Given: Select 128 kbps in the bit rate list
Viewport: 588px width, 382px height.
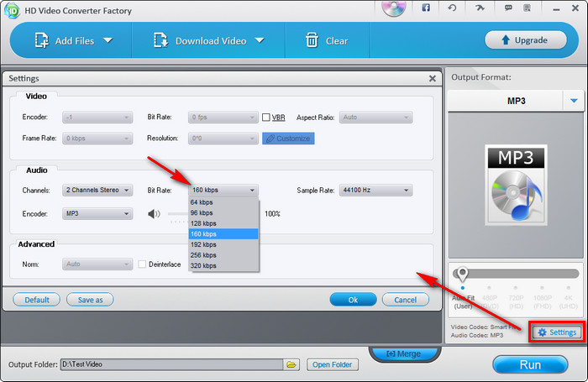Looking at the screenshot, I should pyautogui.click(x=223, y=223).
